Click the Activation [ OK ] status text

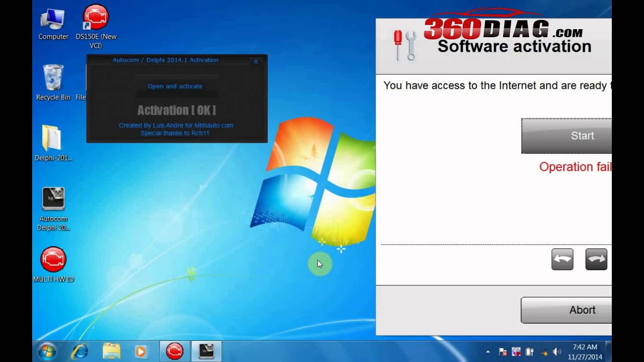click(177, 110)
